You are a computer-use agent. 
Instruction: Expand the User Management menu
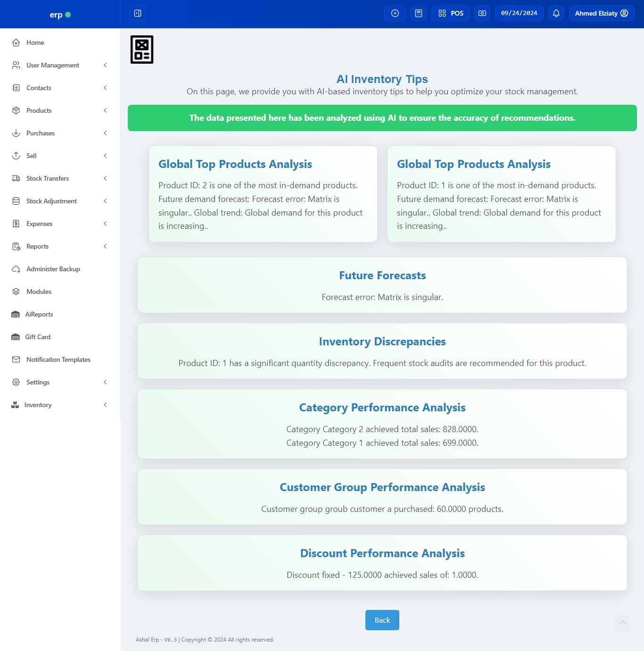click(53, 65)
